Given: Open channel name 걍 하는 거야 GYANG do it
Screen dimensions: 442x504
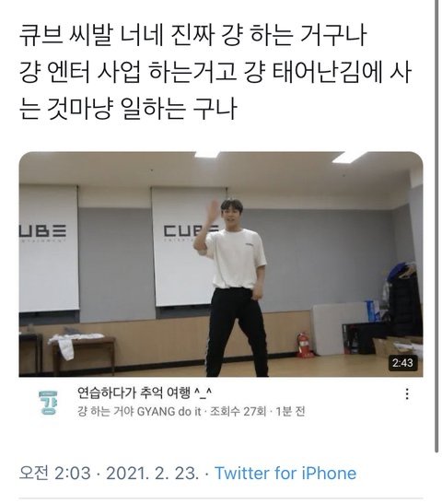Looking at the screenshot, I should (x=139, y=411).
